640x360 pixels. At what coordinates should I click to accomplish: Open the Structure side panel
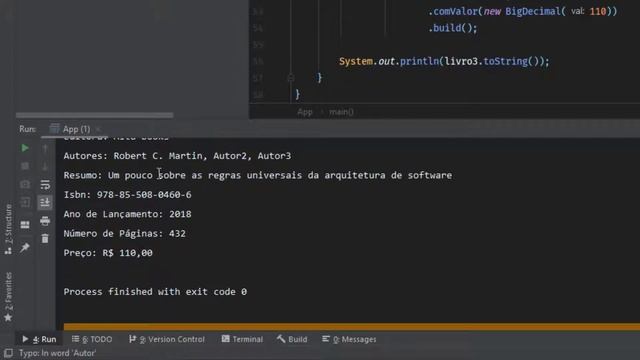pos(8,229)
